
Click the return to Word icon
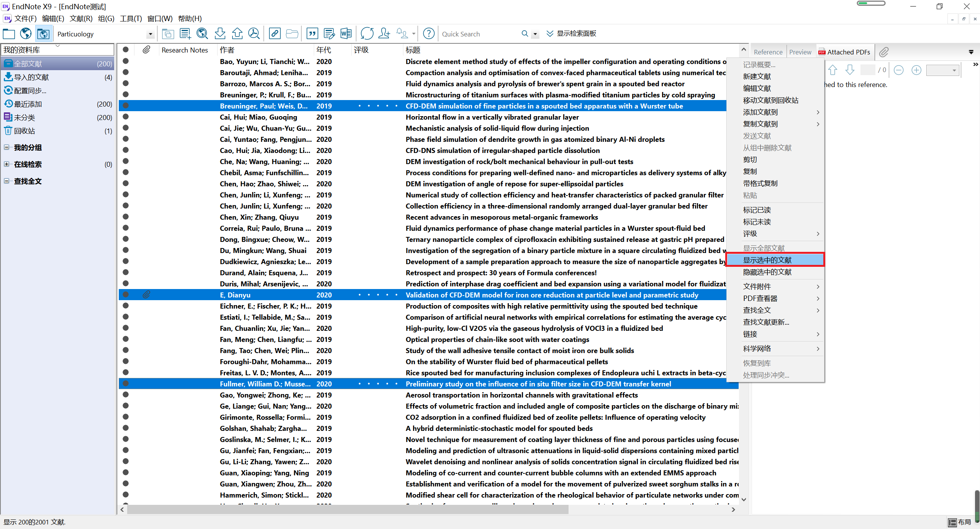pos(346,34)
